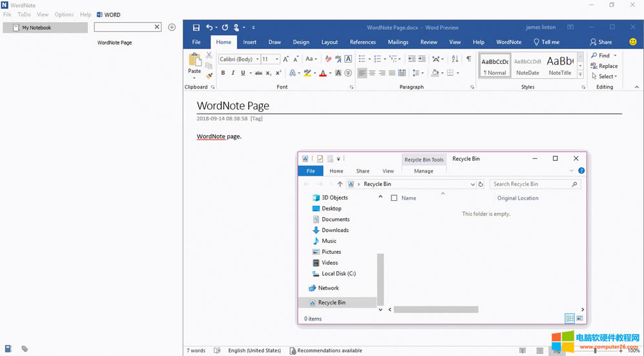Click the Undo arrow icon
The height and width of the screenshot is (356, 644).
(209, 28)
